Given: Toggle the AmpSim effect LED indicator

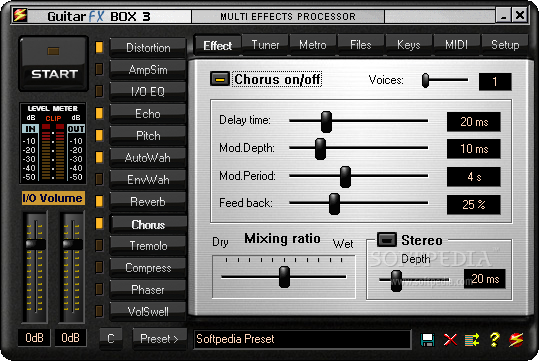Looking at the screenshot, I should click(99, 69).
